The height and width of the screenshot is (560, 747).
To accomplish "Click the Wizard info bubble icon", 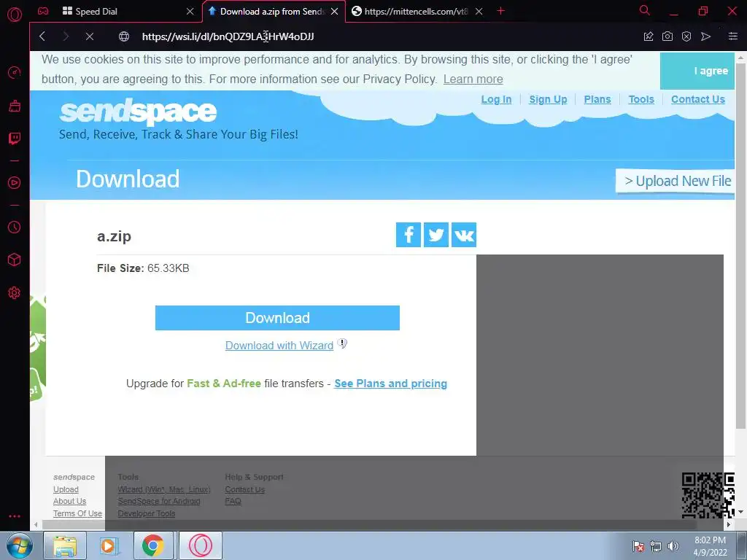I will pos(342,343).
